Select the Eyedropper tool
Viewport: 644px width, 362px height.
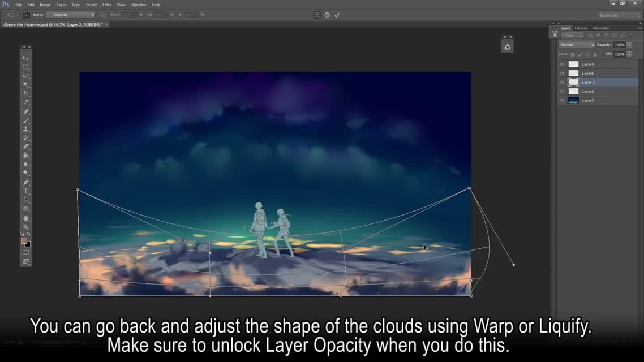pos(26,102)
